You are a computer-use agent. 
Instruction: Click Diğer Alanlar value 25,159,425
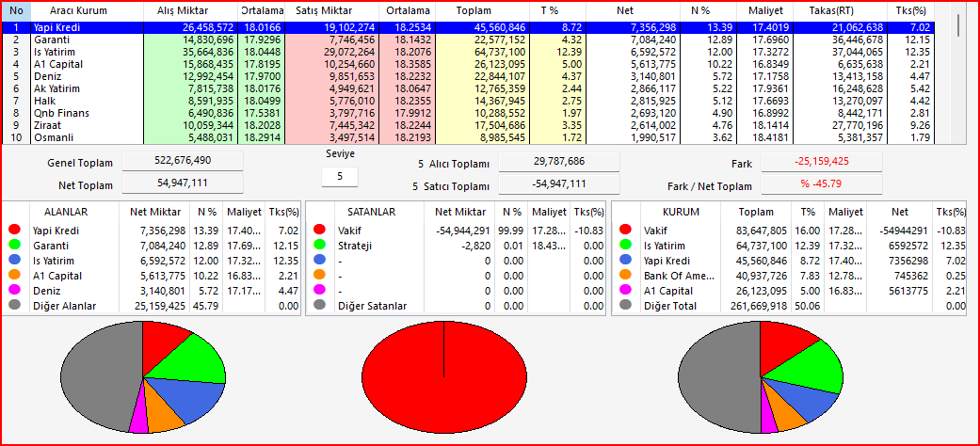[158, 306]
